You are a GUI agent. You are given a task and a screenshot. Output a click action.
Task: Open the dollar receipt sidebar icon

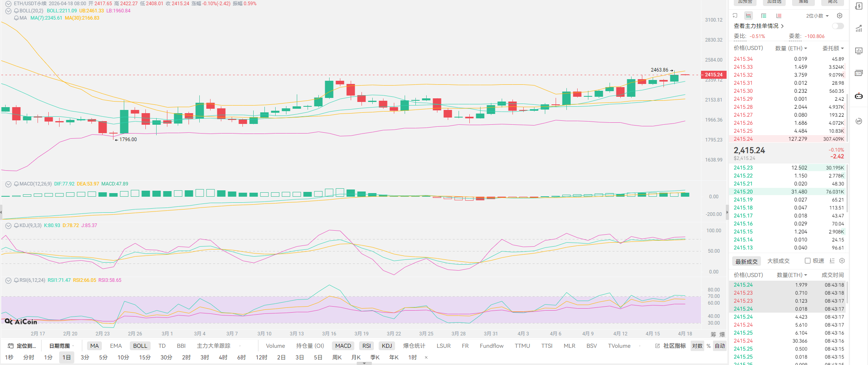click(x=859, y=6)
